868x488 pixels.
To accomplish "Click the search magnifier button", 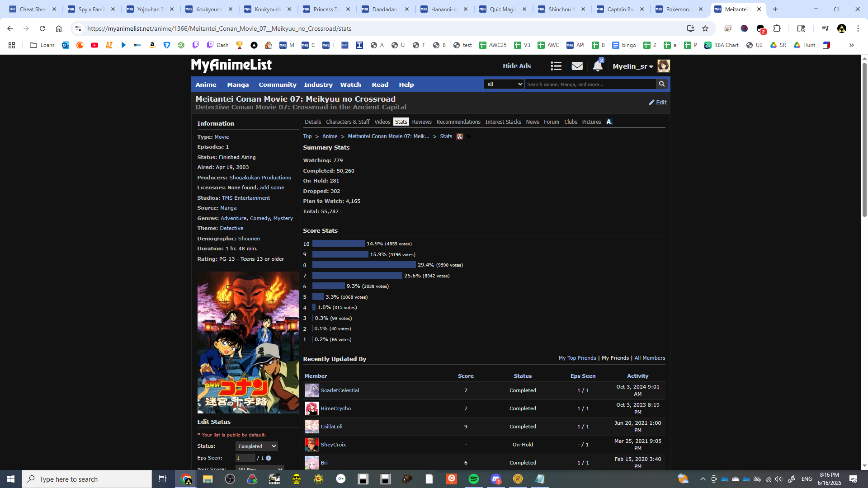I will pos(662,84).
